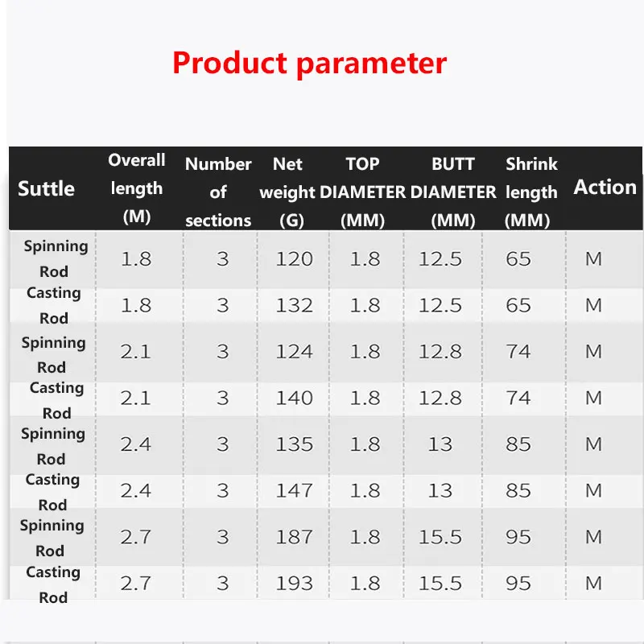This screenshot has width=644, height=644.
Task: Click butt diameter 15.5 in the 193 g row
Action: tap(440, 583)
